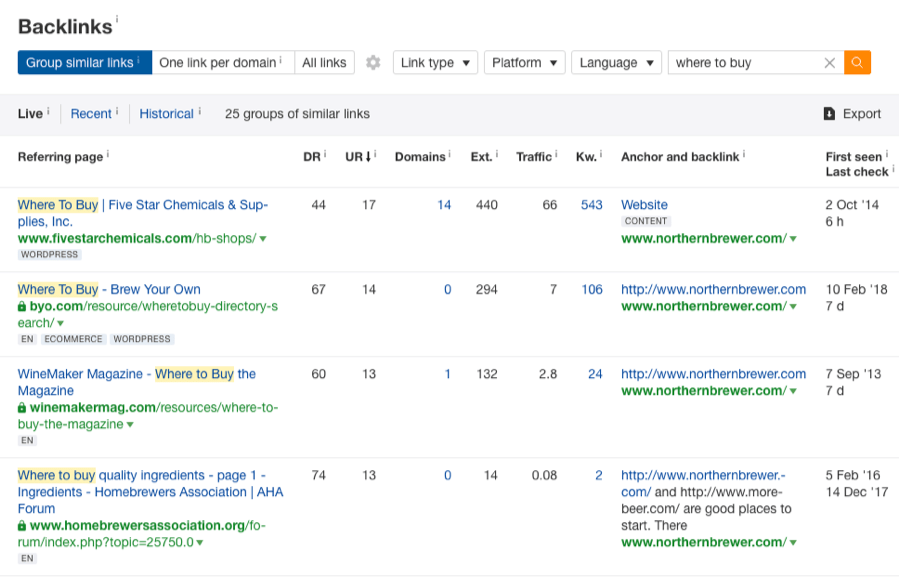This screenshot has height=578, width=899.
Task: Open the Language dropdown
Action: 616,62
